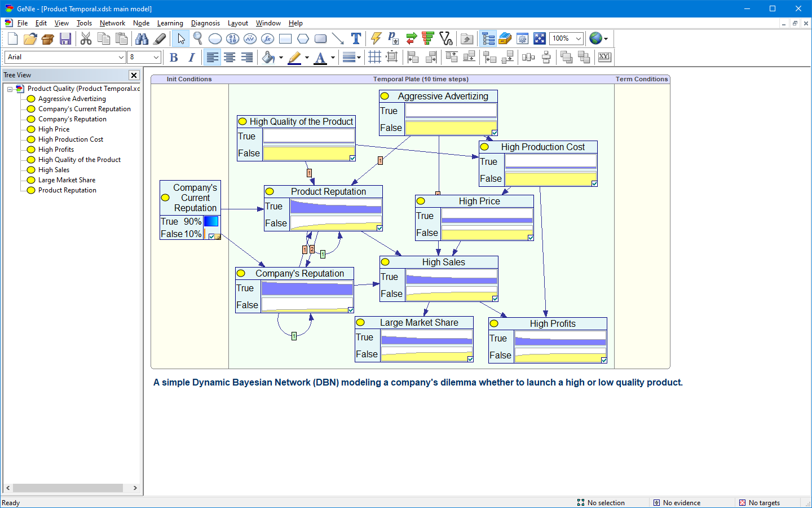Toggle the grid display button
The image size is (812, 508).
click(x=374, y=57)
